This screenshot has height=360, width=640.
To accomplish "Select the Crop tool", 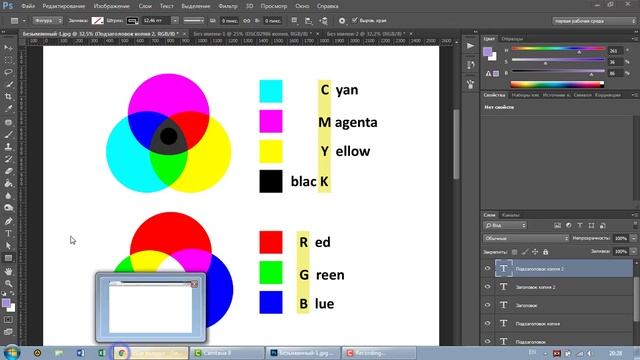I will [x=8, y=97].
